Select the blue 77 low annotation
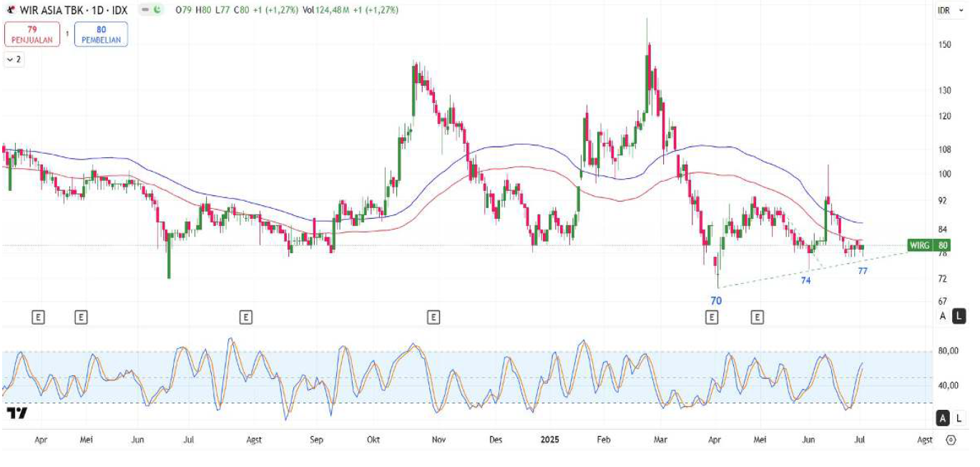 coord(863,271)
